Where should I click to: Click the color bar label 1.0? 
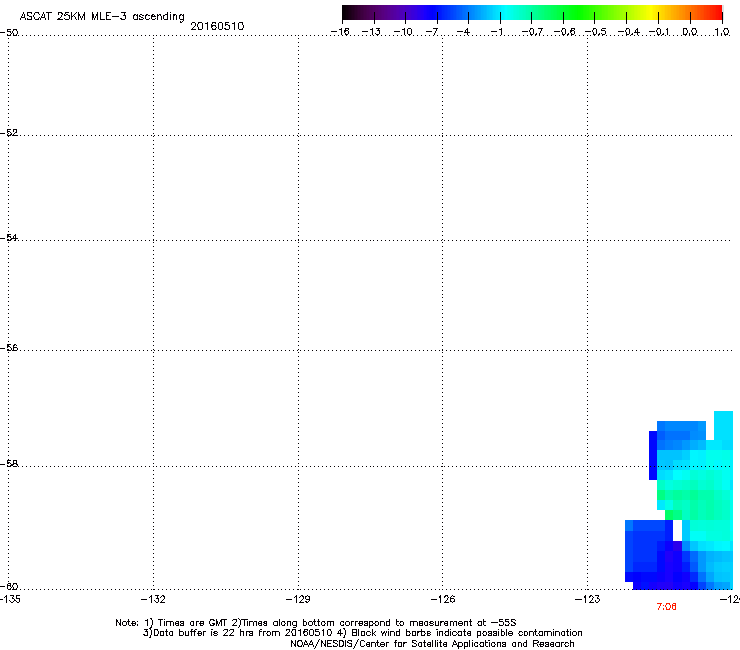[x=722, y=32]
